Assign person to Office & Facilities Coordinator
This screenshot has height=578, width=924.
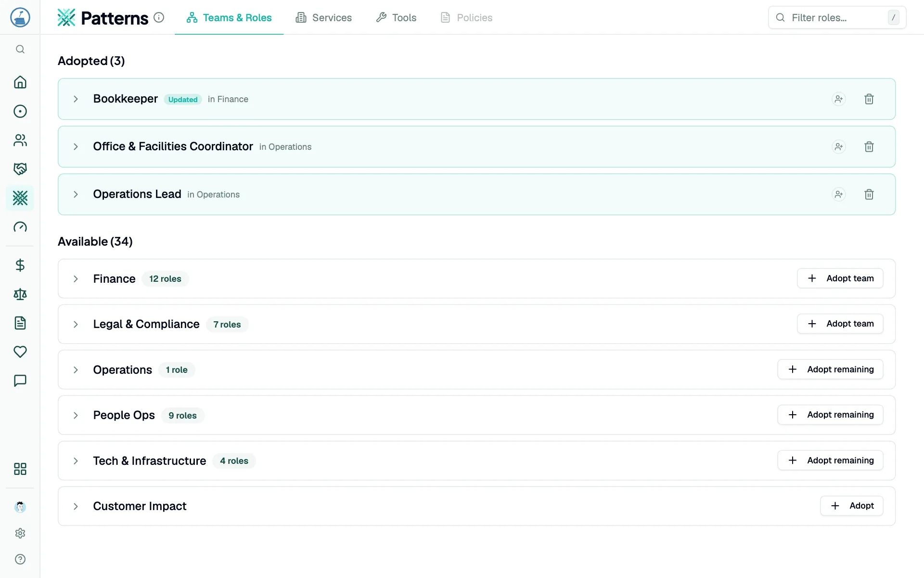pos(839,146)
